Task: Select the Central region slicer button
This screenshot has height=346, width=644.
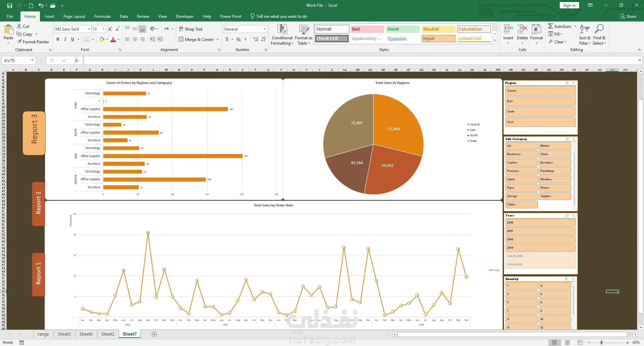Action: click(x=540, y=91)
